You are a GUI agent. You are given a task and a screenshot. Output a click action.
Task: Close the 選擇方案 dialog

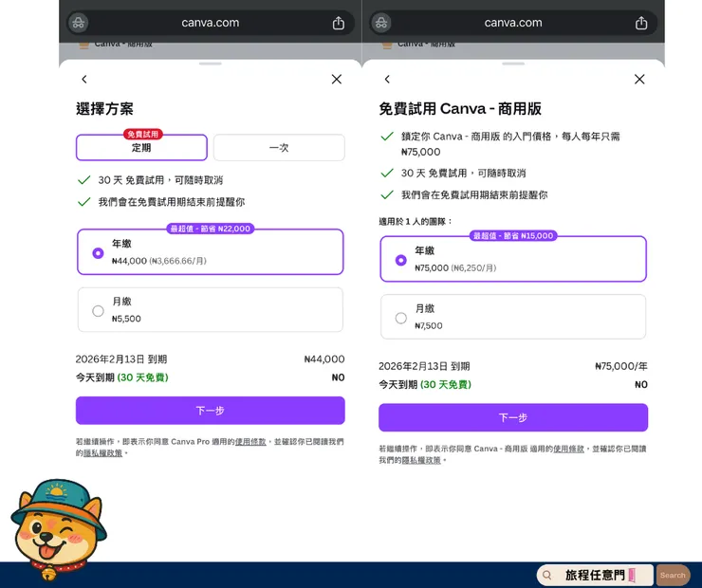point(337,80)
